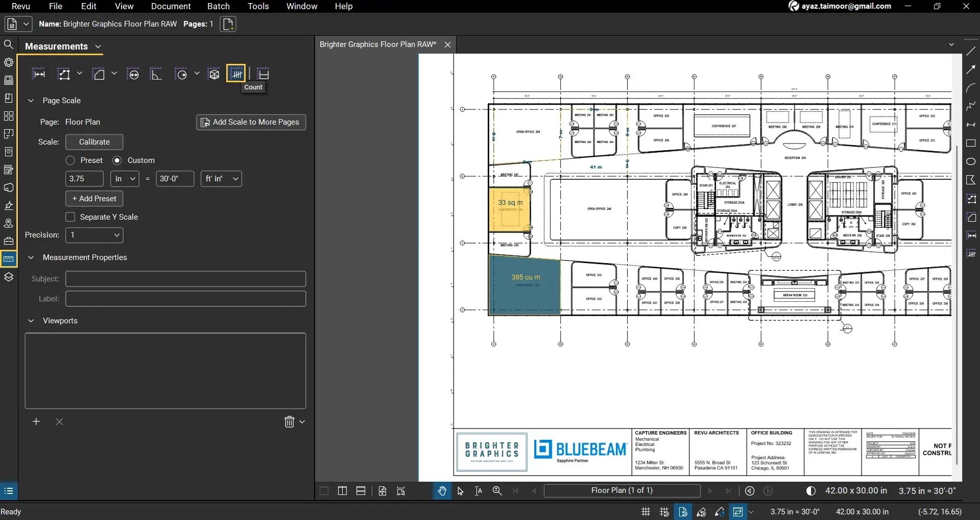Click the Calibrate button

pyautogui.click(x=94, y=142)
